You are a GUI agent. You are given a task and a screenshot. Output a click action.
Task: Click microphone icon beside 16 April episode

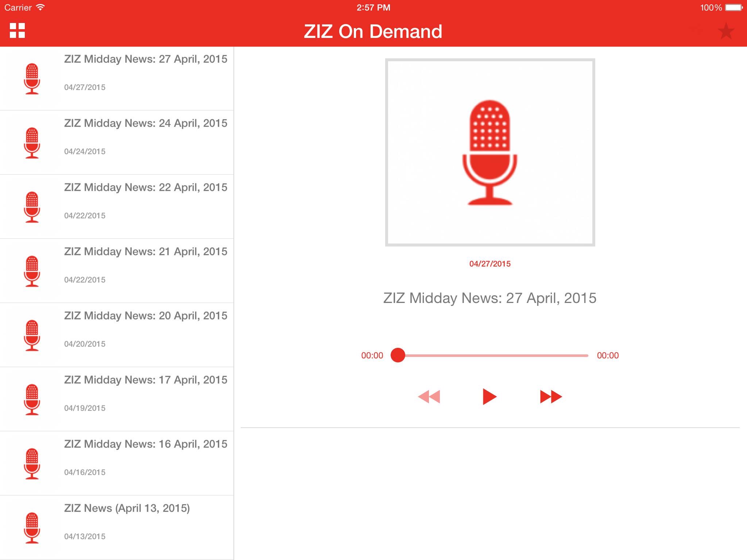(32, 463)
